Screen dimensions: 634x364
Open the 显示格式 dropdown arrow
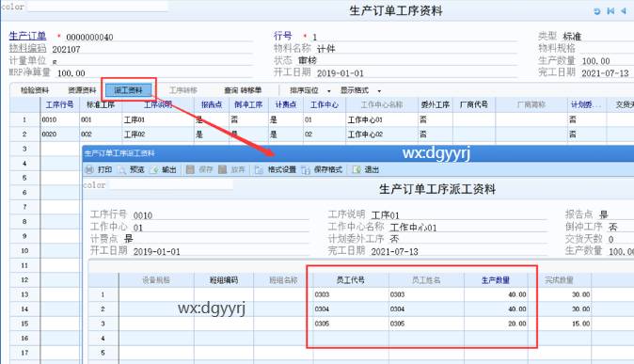[x=379, y=91]
